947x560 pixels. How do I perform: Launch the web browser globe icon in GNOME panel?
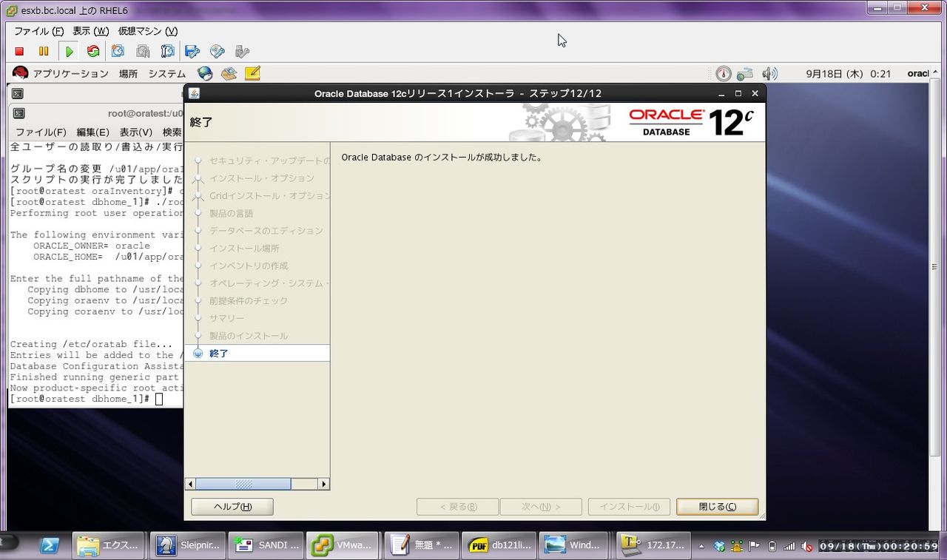205,73
